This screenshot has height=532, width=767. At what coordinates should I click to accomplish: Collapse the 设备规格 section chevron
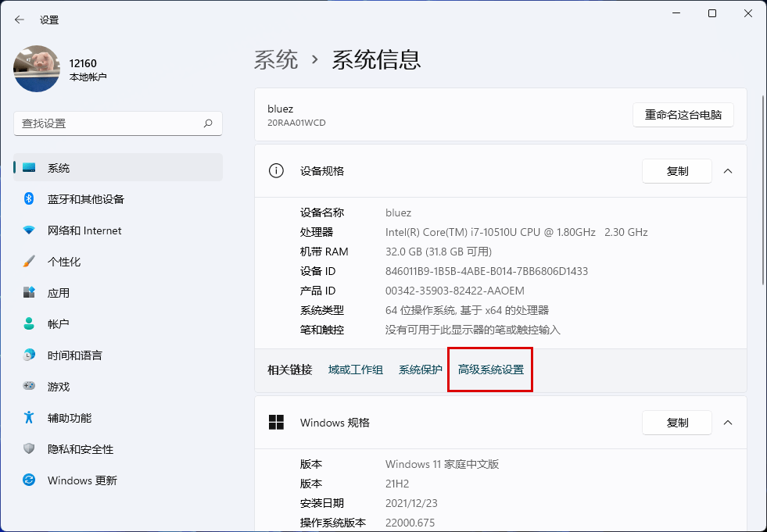(728, 170)
